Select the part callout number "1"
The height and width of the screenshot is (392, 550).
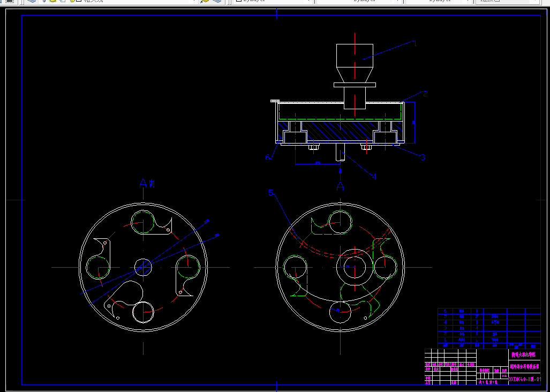coord(415,43)
